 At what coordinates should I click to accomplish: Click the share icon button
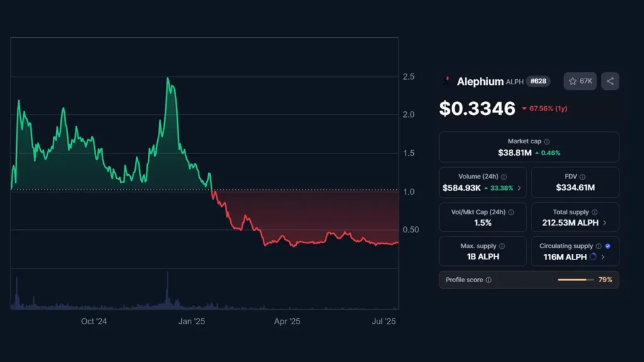pyautogui.click(x=610, y=81)
